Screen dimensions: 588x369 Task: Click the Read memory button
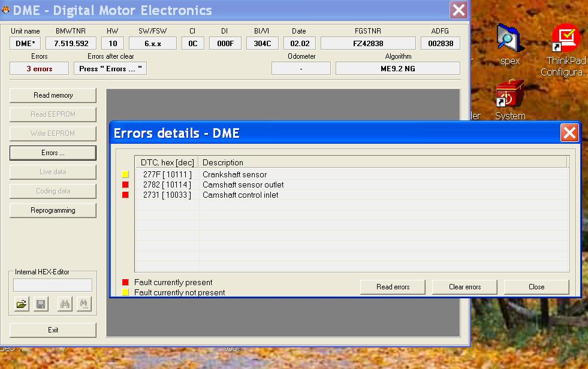(x=53, y=95)
